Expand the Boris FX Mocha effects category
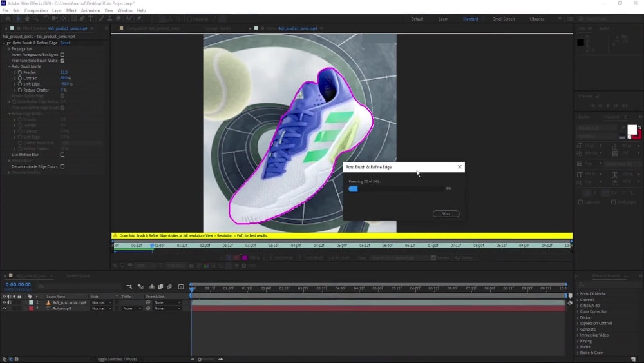The width and height of the screenshot is (644, 363). pos(578,294)
